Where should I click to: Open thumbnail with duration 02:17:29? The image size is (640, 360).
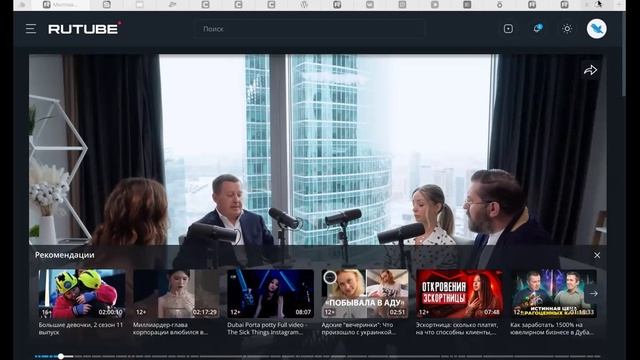(176, 293)
